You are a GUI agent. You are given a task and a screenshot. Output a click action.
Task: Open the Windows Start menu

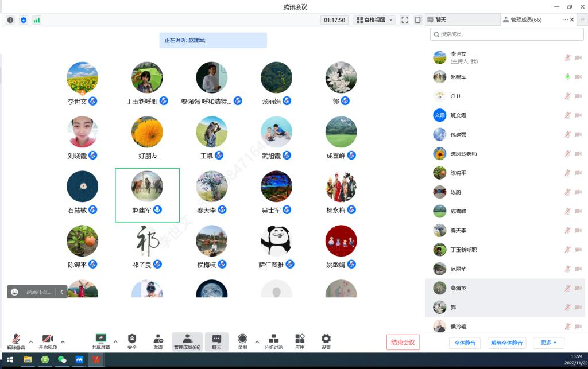[x=10, y=360]
